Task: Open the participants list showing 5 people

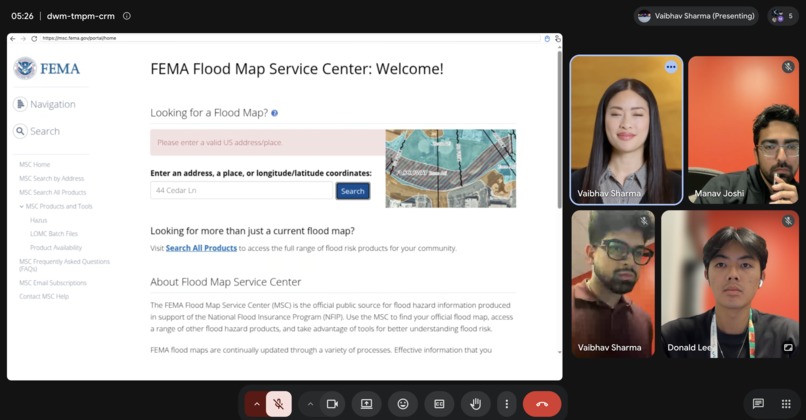Action: click(783, 16)
